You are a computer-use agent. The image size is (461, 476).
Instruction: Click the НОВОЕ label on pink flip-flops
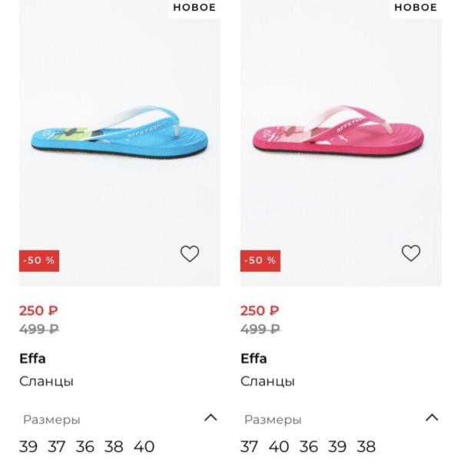click(x=416, y=8)
